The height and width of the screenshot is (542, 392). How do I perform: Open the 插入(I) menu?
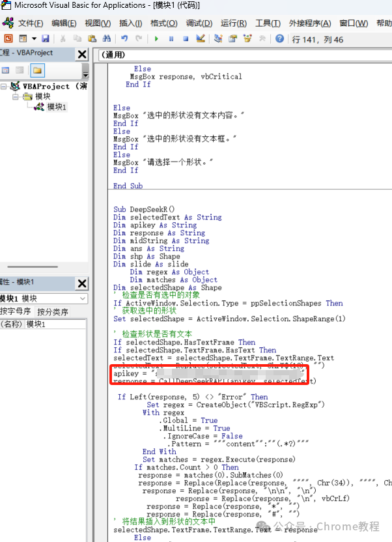pyautogui.click(x=130, y=23)
